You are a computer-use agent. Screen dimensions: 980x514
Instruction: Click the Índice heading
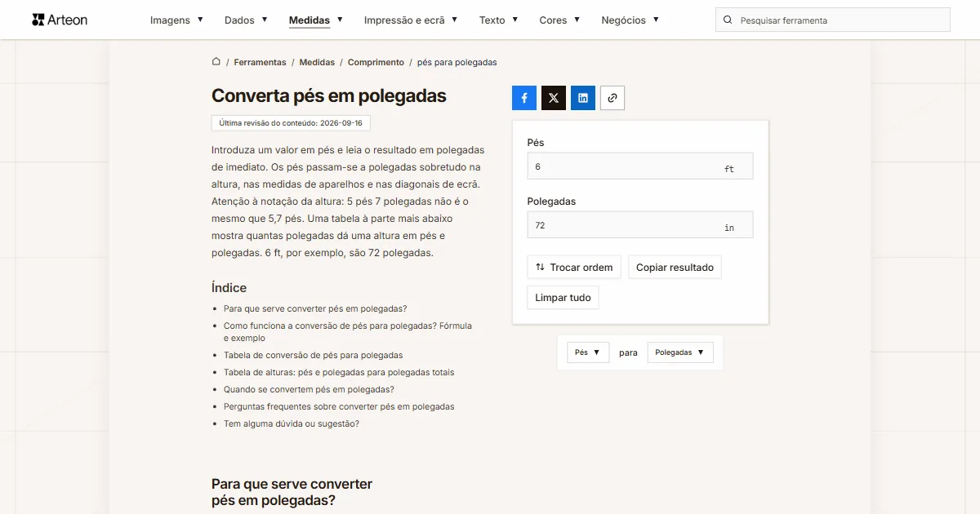pos(229,288)
